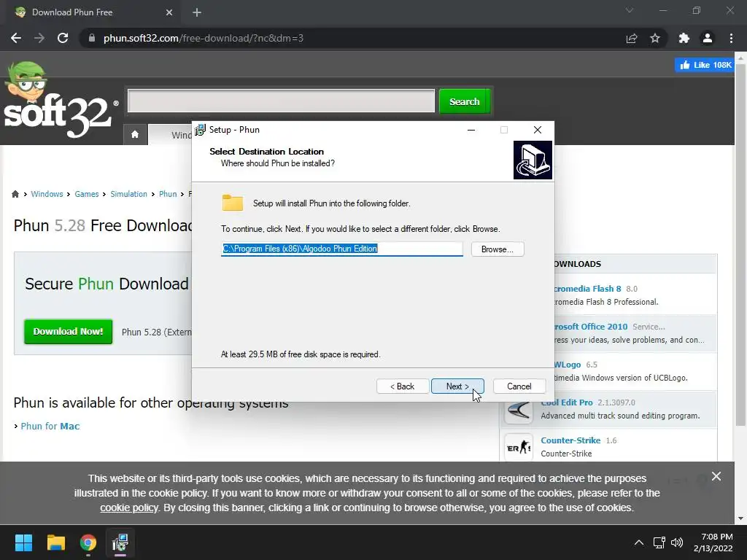
Task: Open Chrome three-dot menu
Action: pyautogui.click(x=731, y=38)
